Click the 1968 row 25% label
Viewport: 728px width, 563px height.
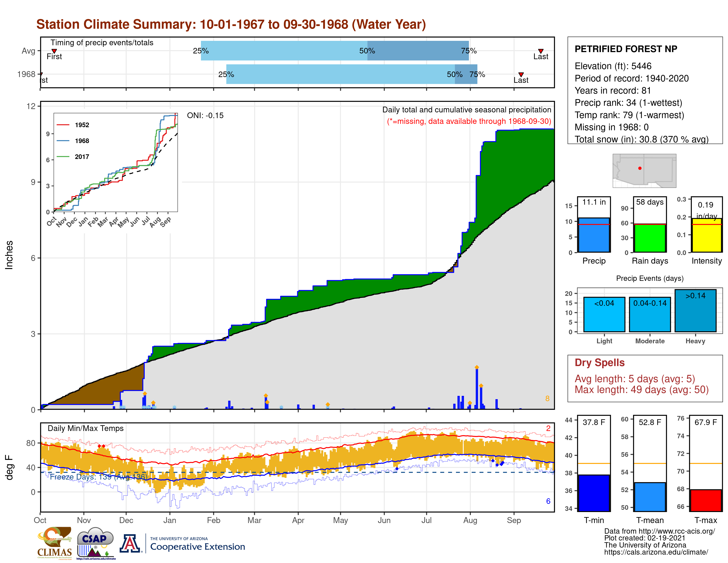[x=226, y=75]
